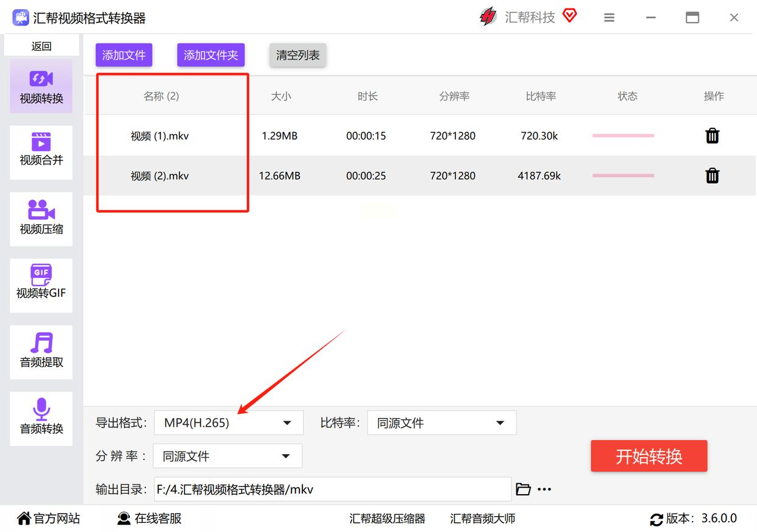Open the hamburger menu in title bar
Screen dimensions: 757x532
[609, 18]
